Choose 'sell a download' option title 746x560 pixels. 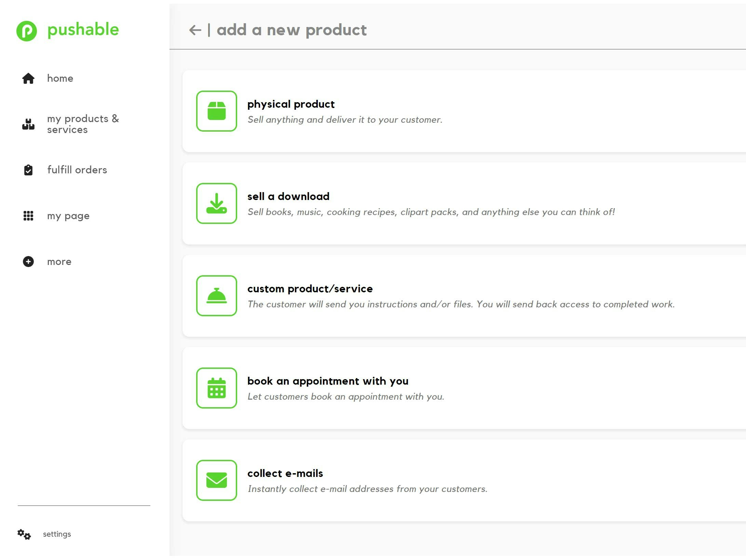(288, 196)
